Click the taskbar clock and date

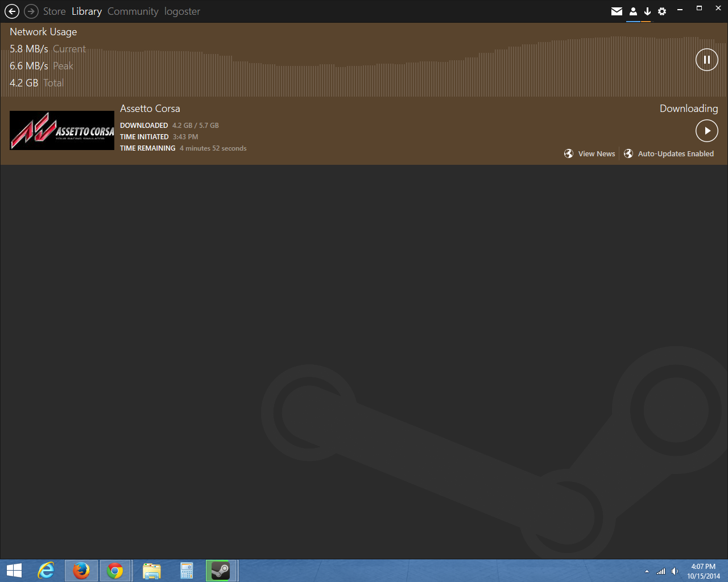704,571
